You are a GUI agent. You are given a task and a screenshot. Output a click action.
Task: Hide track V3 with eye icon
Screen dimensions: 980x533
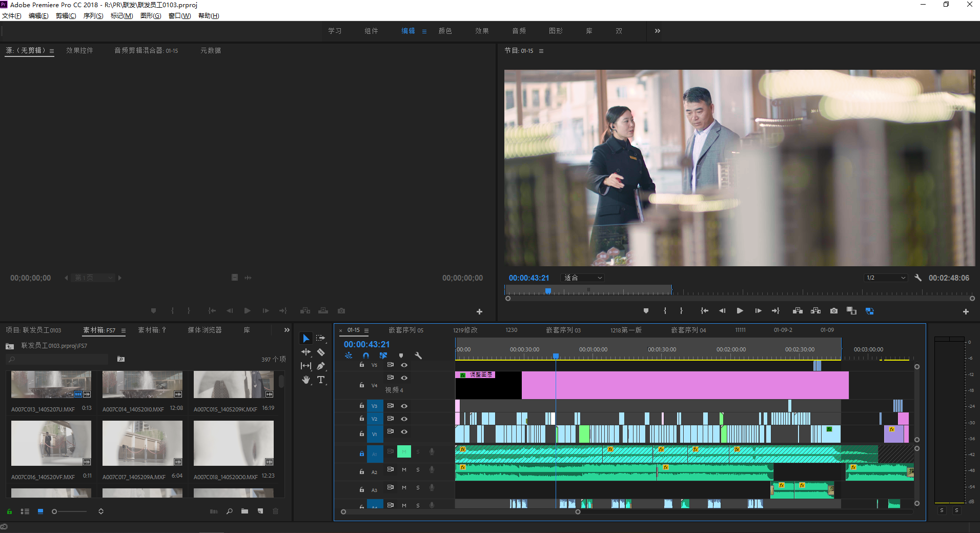pos(404,406)
